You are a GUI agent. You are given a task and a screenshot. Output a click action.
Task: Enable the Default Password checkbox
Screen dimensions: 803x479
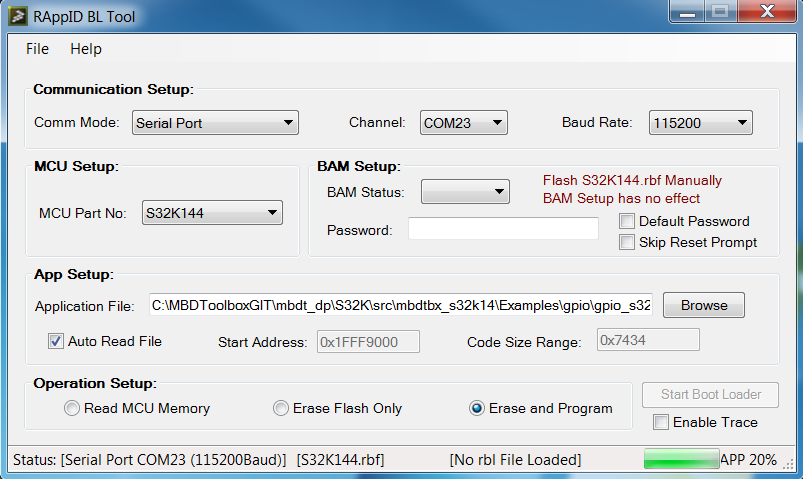tap(627, 221)
